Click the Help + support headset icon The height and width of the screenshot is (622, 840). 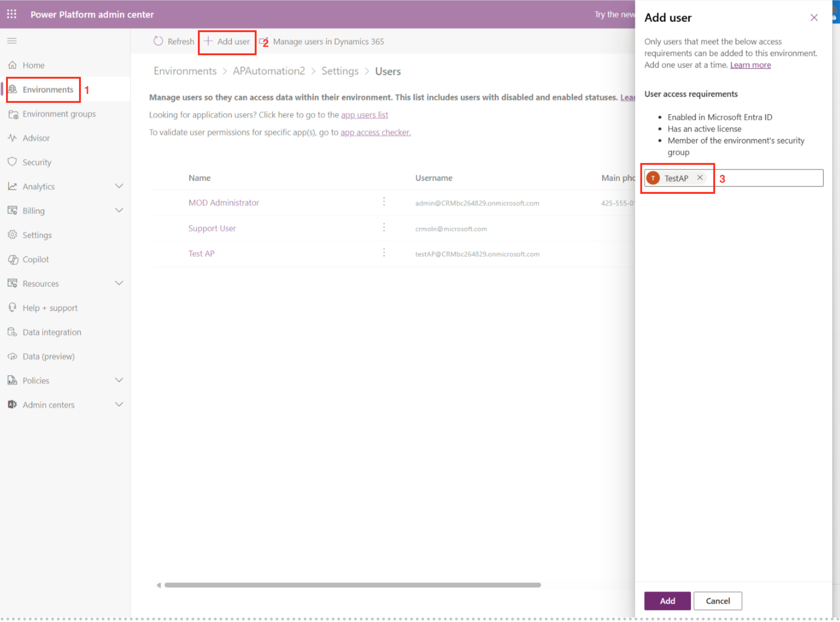click(x=12, y=308)
